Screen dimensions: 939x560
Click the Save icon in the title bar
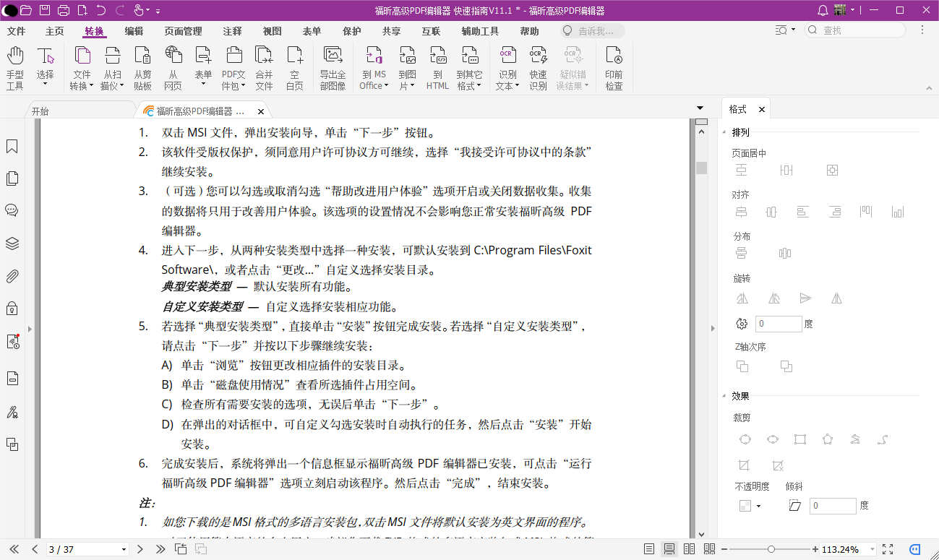pyautogui.click(x=45, y=10)
